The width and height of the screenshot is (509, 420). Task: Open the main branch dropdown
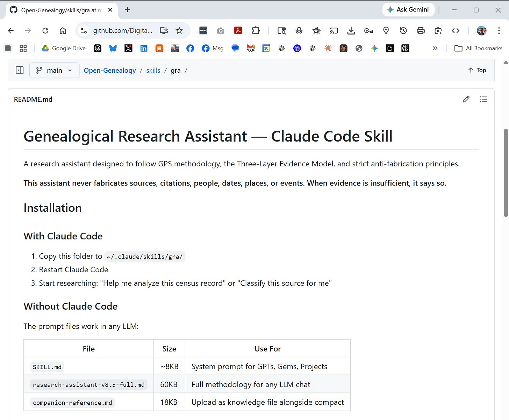pyautogui.click(x=54, y=70)
